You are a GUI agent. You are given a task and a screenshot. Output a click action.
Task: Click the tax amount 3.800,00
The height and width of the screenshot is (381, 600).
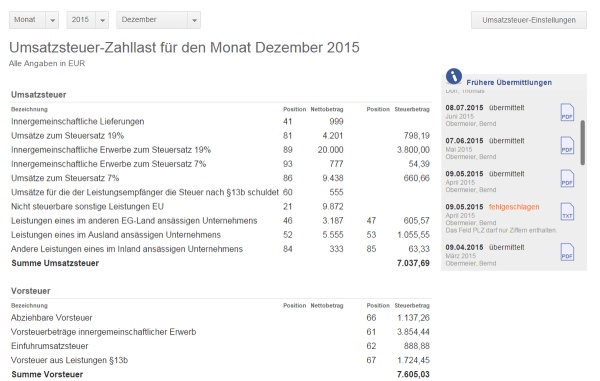413,150
